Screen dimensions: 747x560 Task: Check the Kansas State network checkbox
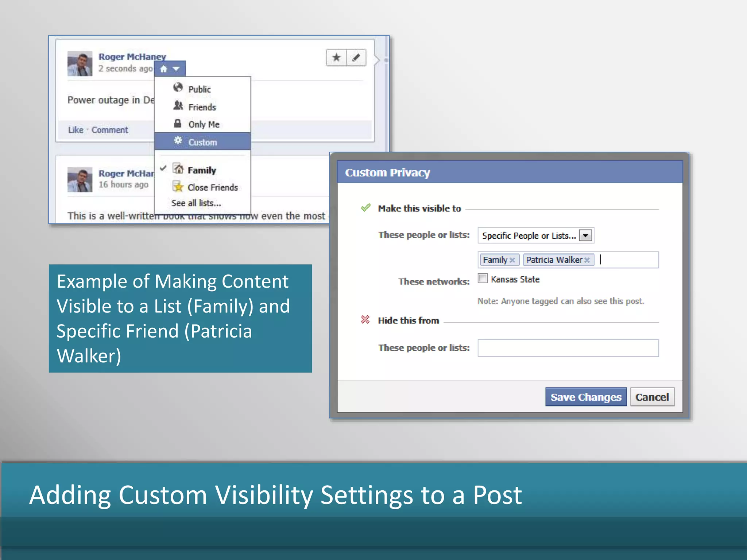point(483,279)
